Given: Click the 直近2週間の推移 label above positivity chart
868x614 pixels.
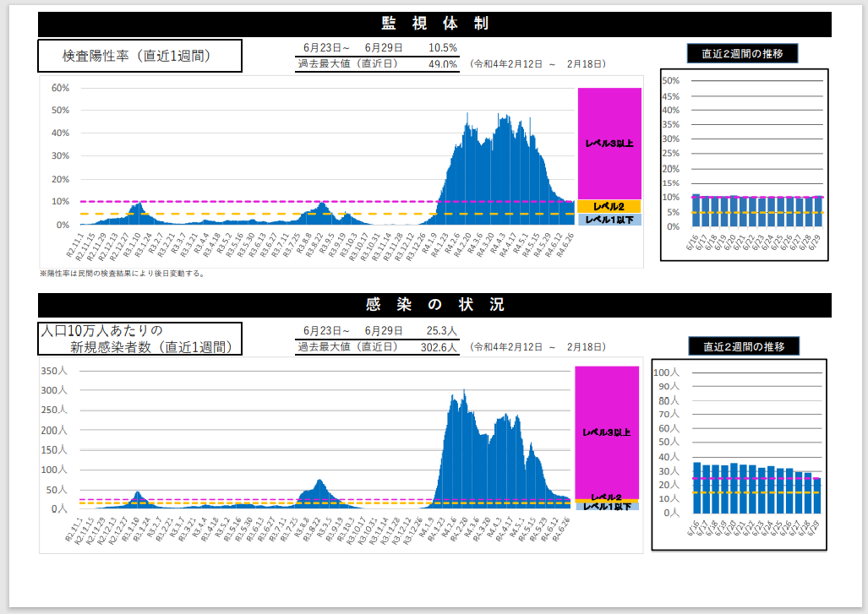Looking at the screenshot, I should [x=742, y=53].
